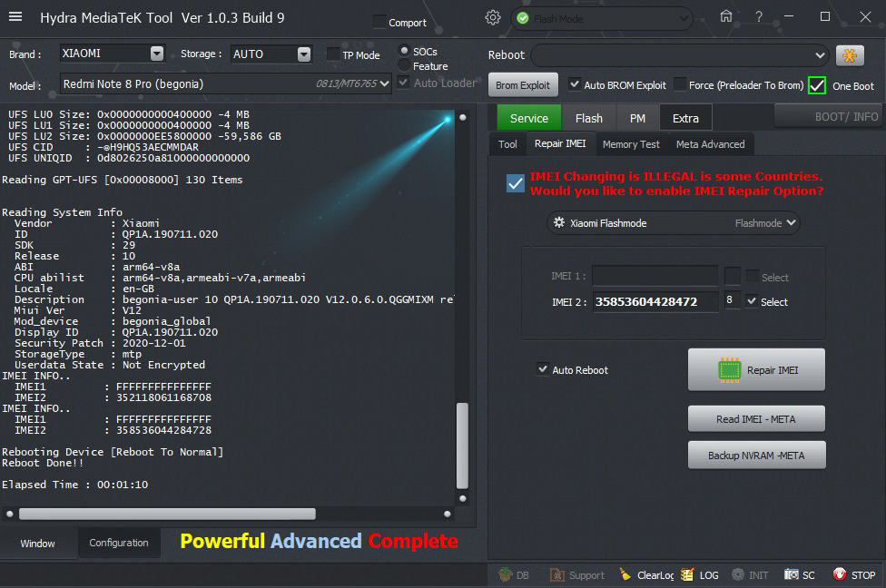Click the IMEI 1 input field
The width and height of the screenshot is (886, 588).
[x=655, y=276]
